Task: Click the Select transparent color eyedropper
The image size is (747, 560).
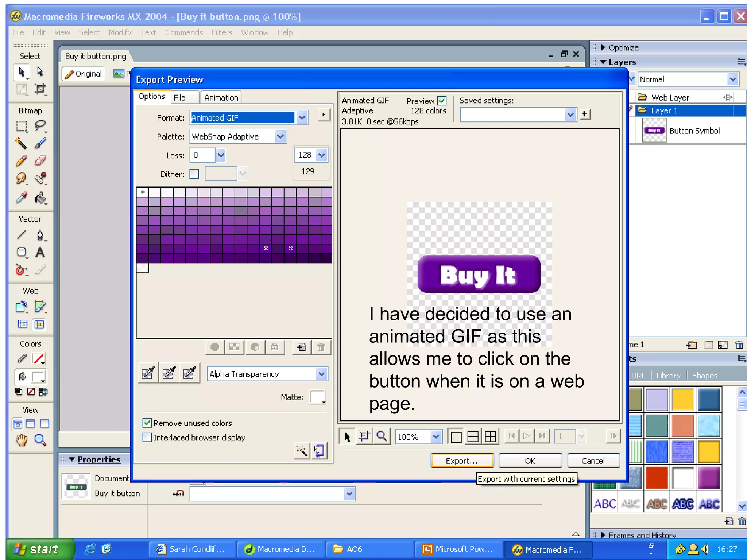Action: tap(148, 373)
